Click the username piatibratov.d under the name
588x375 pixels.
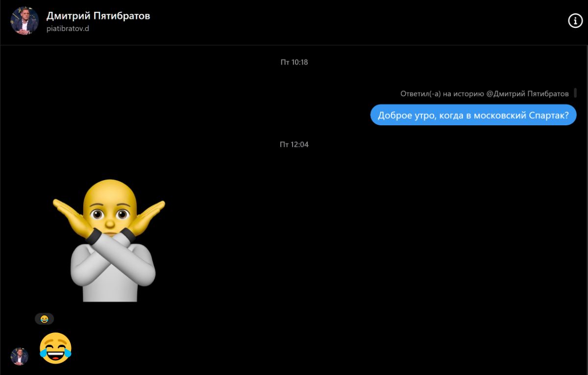67,28
